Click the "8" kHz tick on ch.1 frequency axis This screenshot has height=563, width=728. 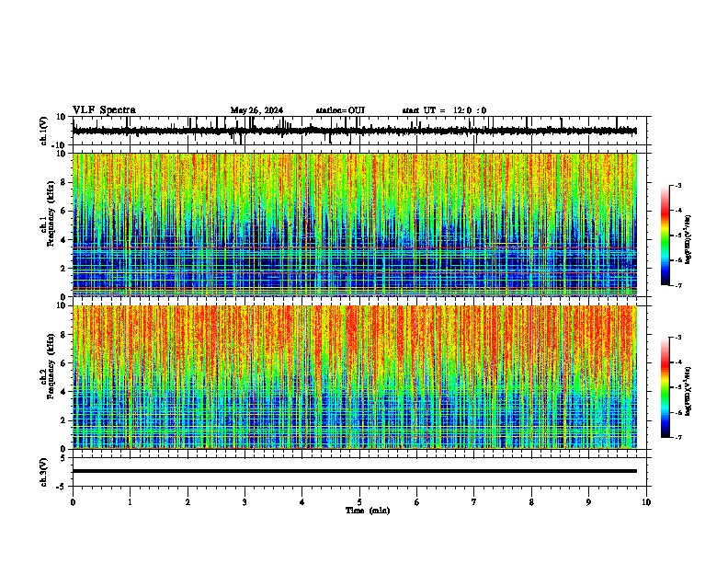coord(63,182)
